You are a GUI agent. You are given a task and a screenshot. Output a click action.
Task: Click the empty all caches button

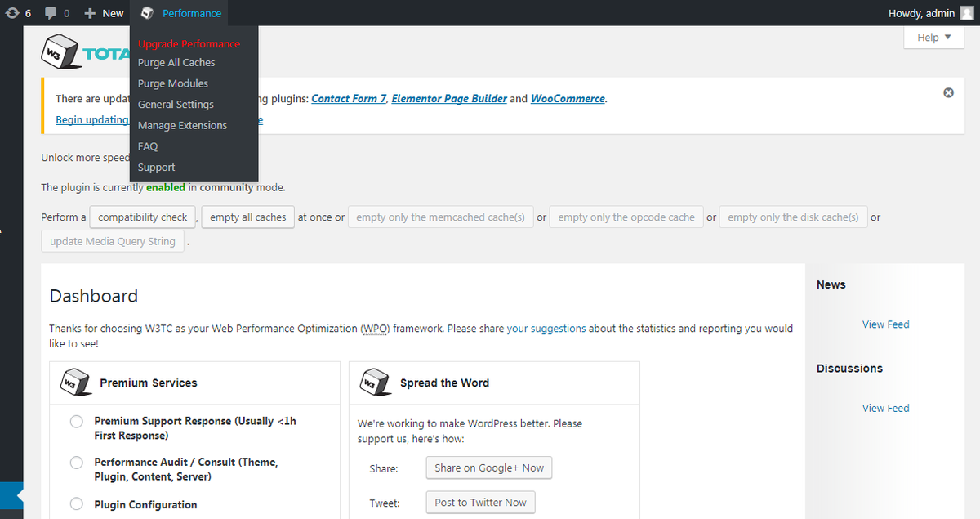247,217
